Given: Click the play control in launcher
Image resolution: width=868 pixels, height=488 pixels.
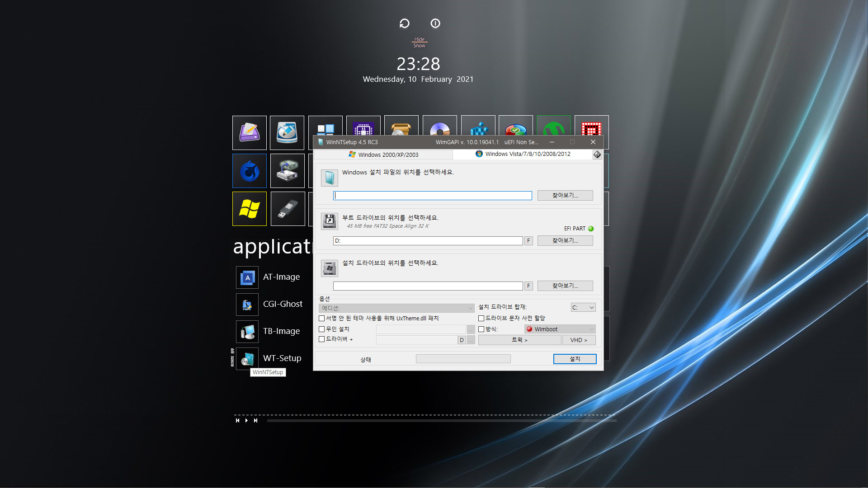Looking at the screenshot, I should coord(246,421).
